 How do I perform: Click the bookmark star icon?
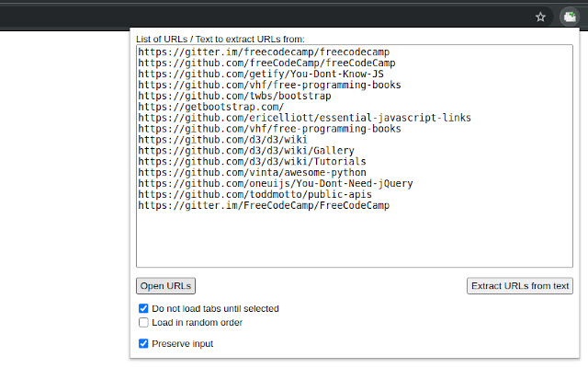[541, 16]
